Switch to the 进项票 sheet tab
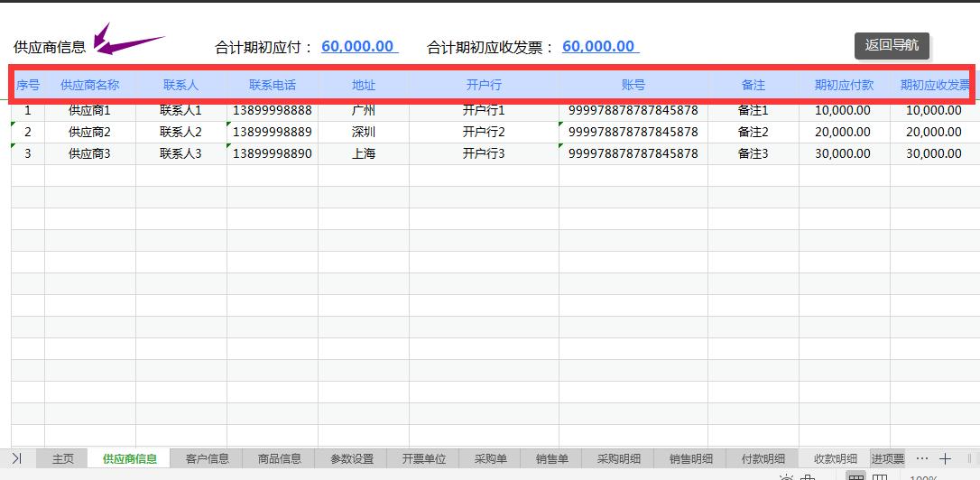 pyautogui.click(x=887, y=458)
